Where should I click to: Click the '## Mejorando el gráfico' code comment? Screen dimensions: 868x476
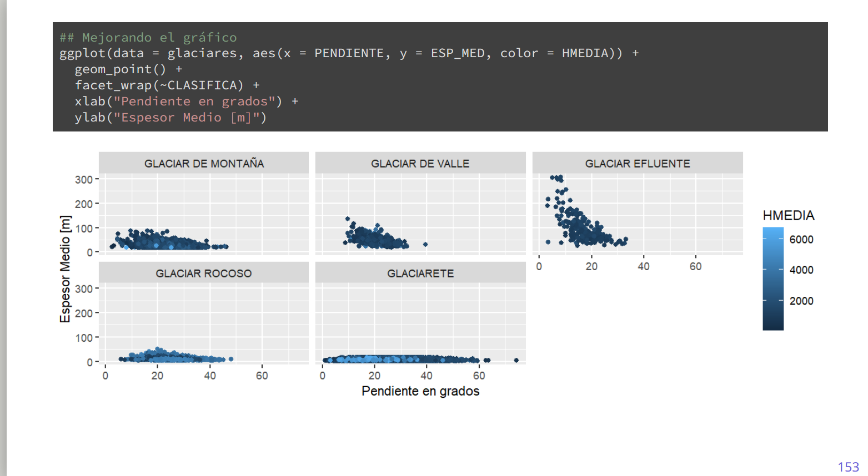148,37
